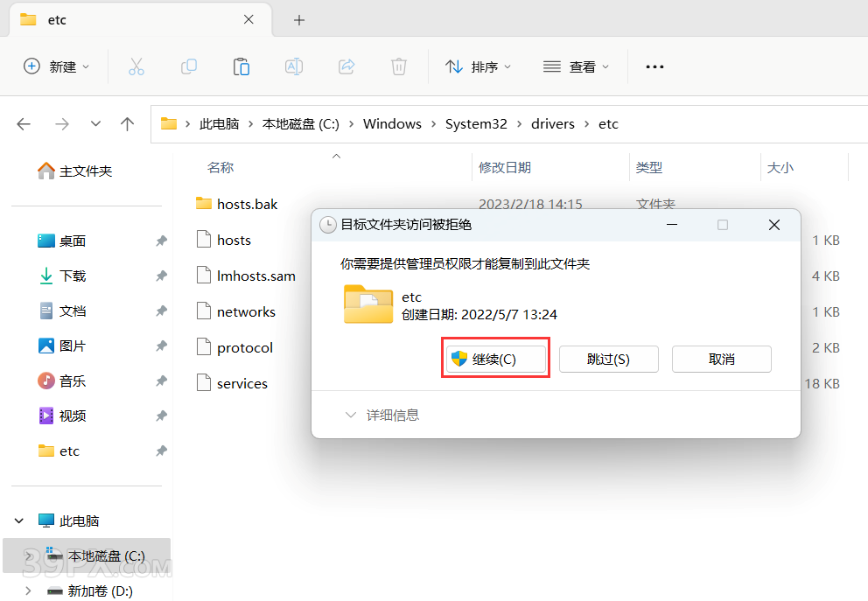This screenshot has height=601, width=868.
Task: Click Windows in the breadcrumb path
Action: (x=392, y=123)
